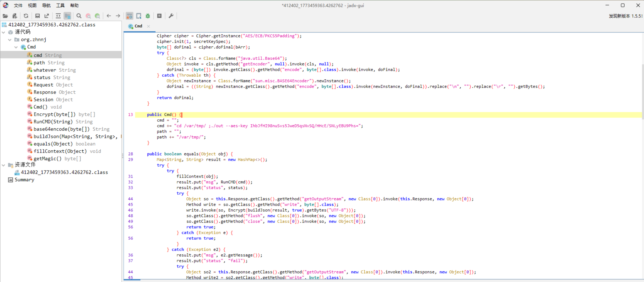Click the open file toolbar icon
Screen dimensions: 644x282
5,16
